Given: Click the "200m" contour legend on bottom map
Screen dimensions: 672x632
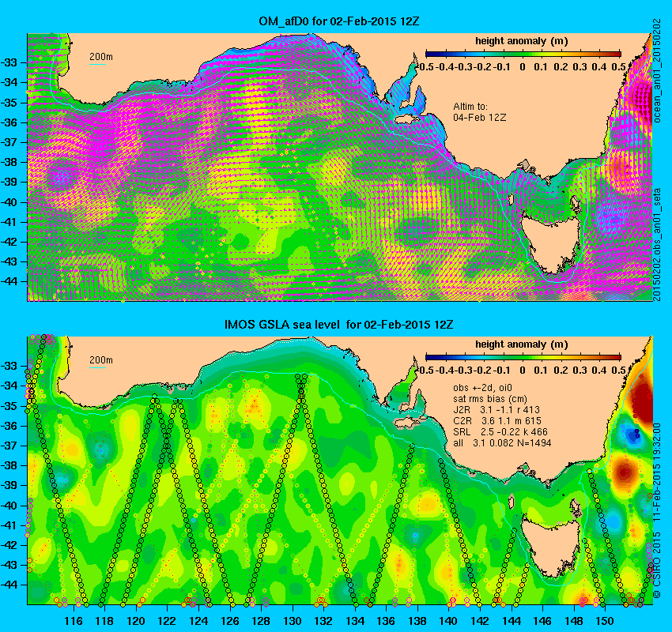Looking at the screenshot, I should (101, 360).
